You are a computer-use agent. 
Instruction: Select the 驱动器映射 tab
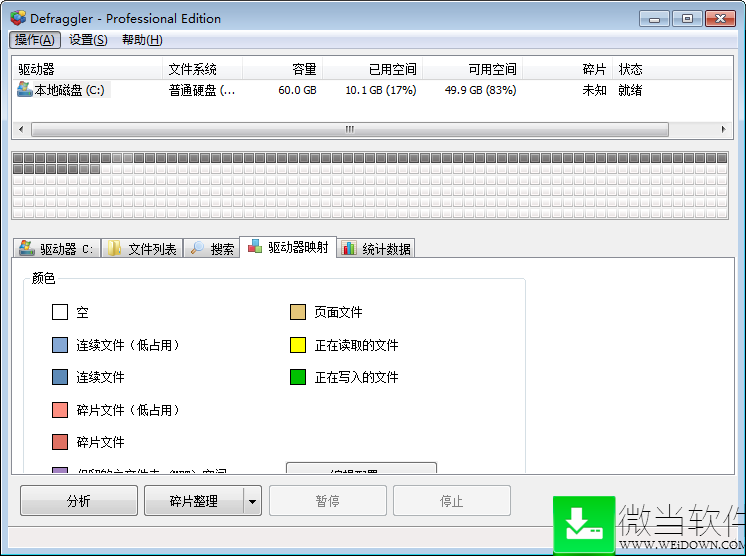288,247
